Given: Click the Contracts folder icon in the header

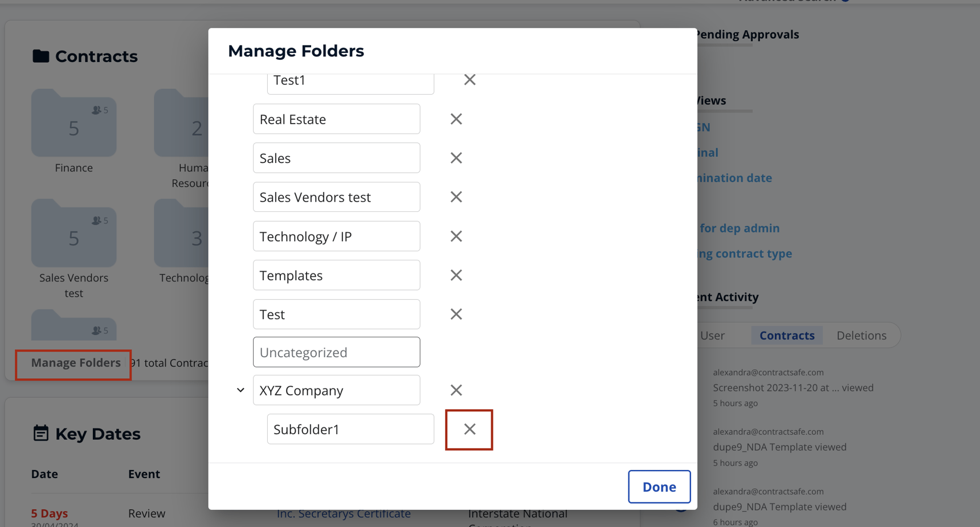Looking at the screenshot, I should point(40,55).
